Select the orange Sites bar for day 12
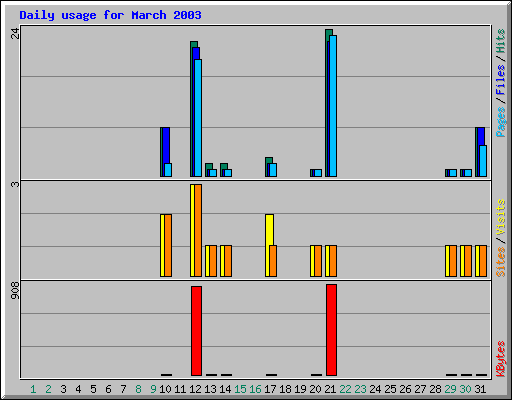The image size is (512, 400). tap(198, 230)
